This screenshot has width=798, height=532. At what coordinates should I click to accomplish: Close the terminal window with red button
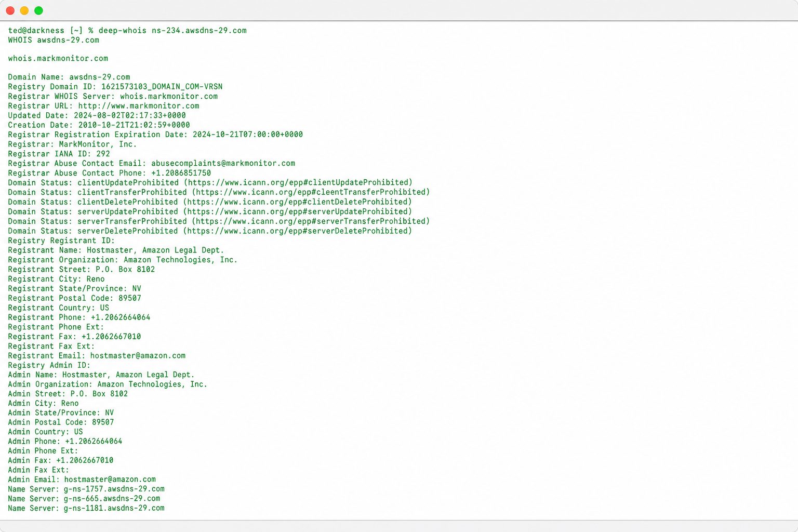(x=10, y=10)
